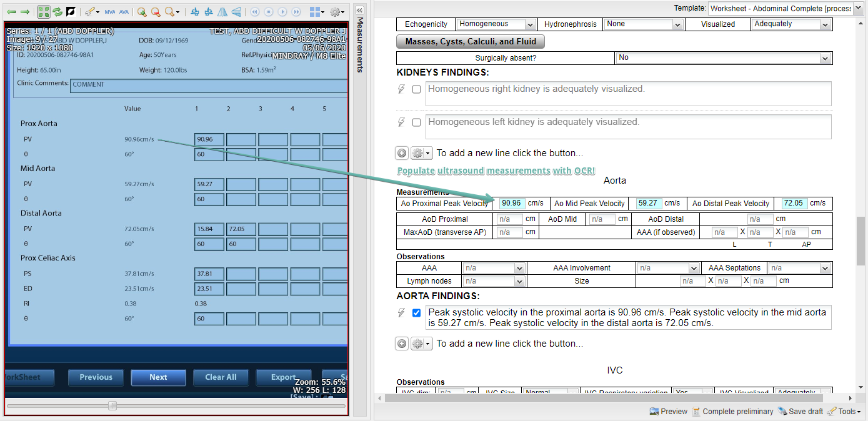Screen dimensions: 868x421
Task: Click into the right kidney finding text box
Action: click(x=629, y=94)
